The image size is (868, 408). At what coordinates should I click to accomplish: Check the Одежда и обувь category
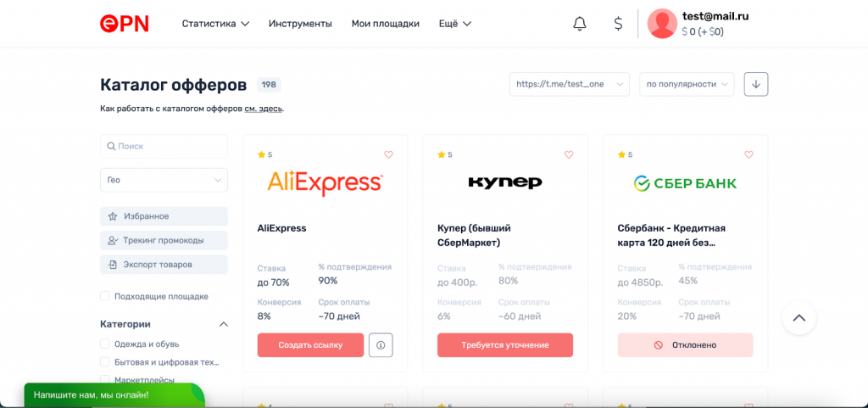coord(104,344)
